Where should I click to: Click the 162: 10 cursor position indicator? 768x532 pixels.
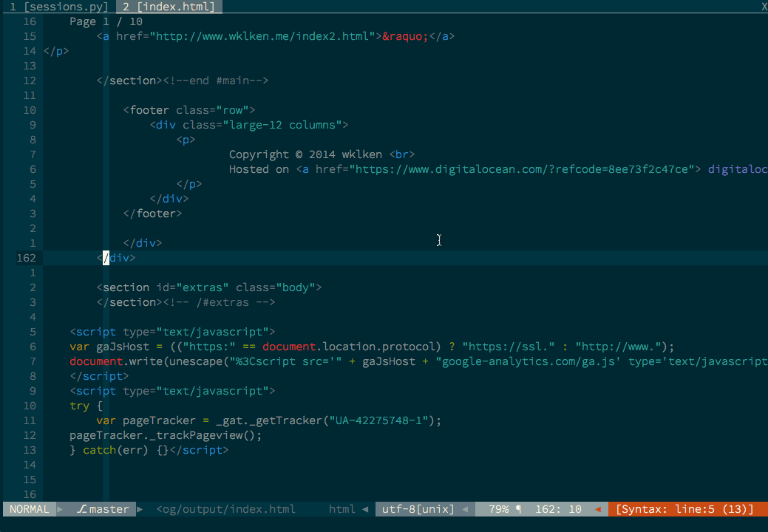[558, 509]
